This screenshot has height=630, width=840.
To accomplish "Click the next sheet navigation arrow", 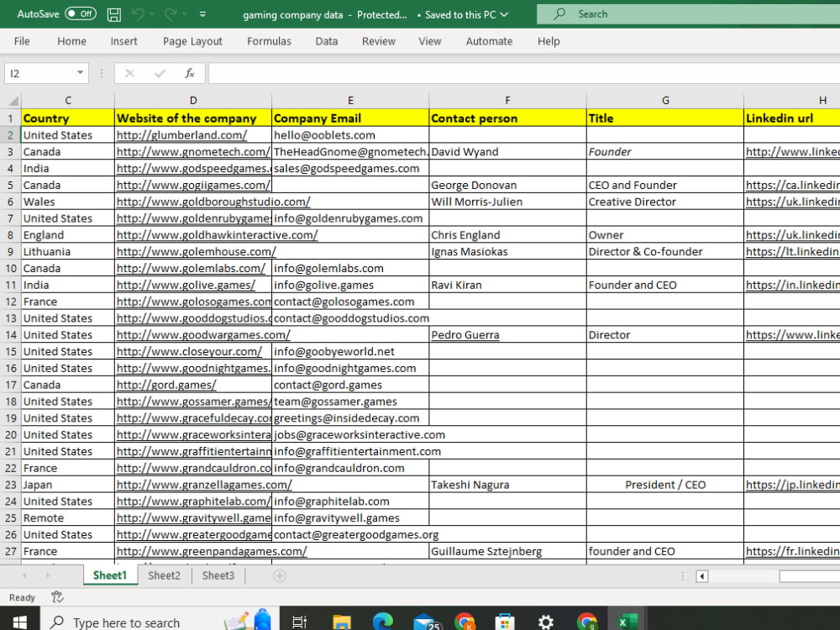I will coord(48,576).
